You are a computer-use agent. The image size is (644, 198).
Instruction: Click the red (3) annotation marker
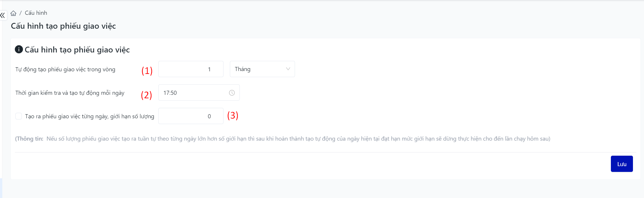tap(233, 115)
